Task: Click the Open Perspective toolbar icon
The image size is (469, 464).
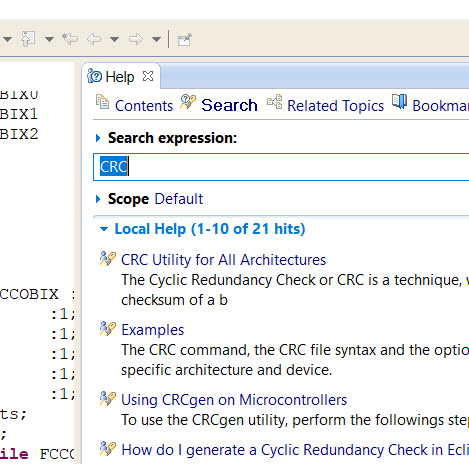Action: (x=185, y=40)
